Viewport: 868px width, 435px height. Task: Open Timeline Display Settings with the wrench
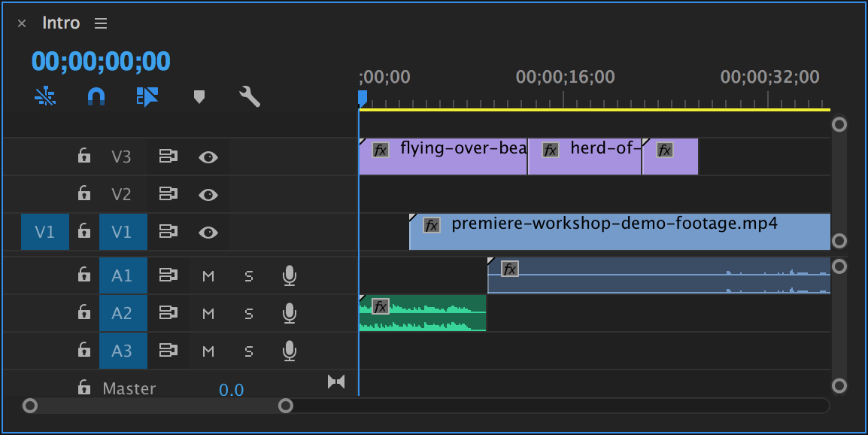click(x=250, y=96)
